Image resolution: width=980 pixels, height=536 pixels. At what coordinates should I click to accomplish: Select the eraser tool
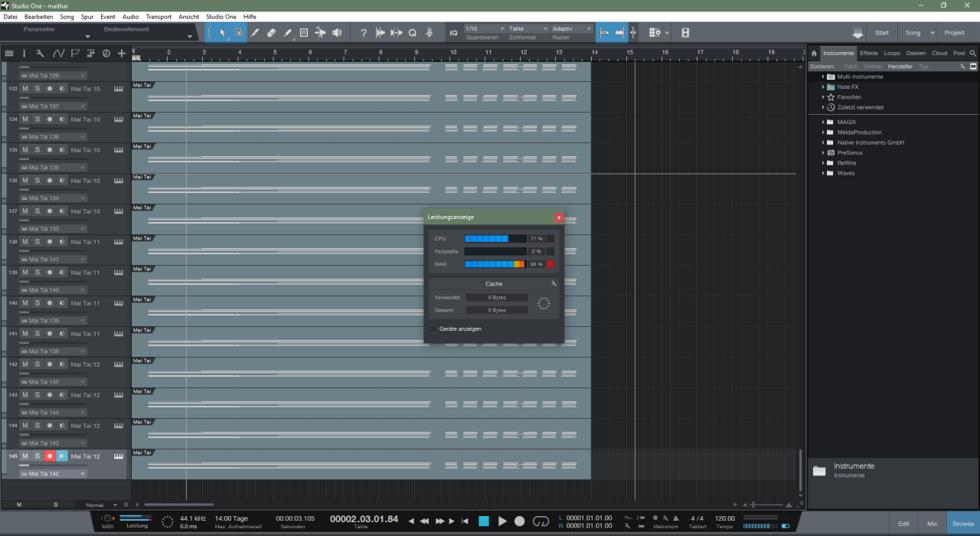[x=271, y=33]
